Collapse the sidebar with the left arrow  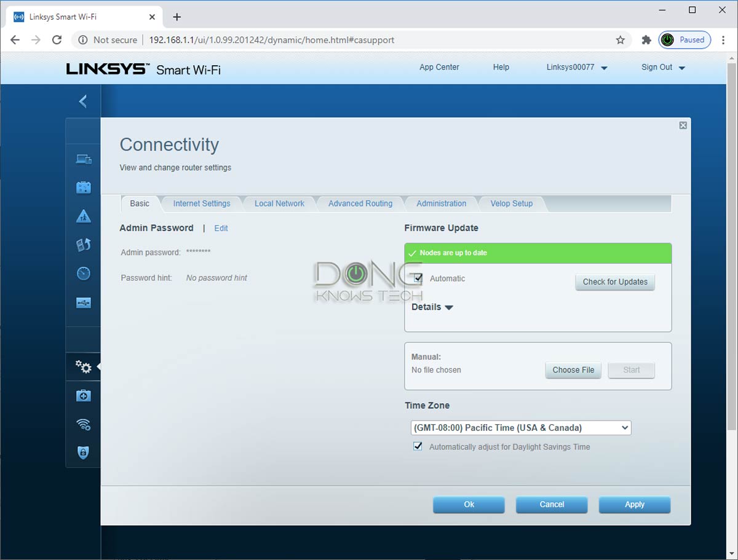[x=83, y=101]
